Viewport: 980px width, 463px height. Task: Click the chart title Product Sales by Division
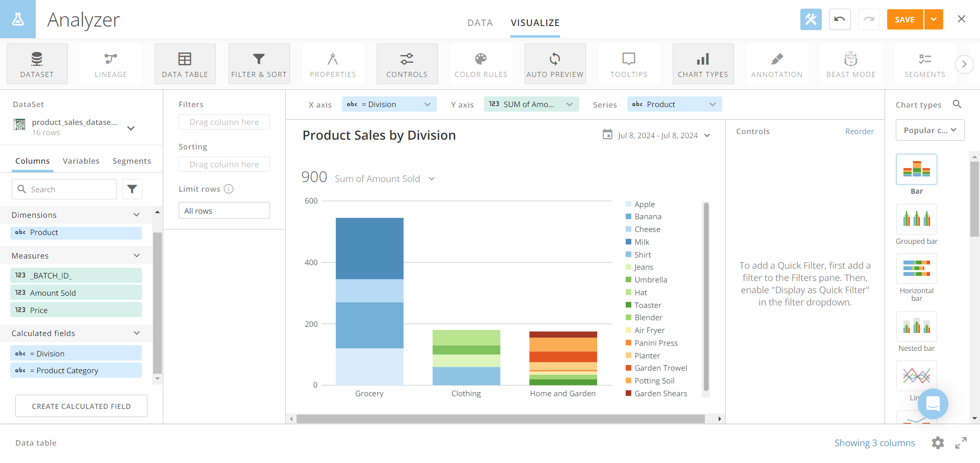pyautogui.click(x=379, y=135)
